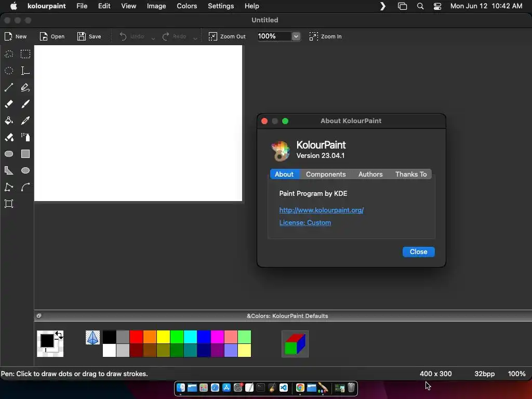Click the transparent color pyramid icon
This screenshot has height=399, width=532.
92,338
